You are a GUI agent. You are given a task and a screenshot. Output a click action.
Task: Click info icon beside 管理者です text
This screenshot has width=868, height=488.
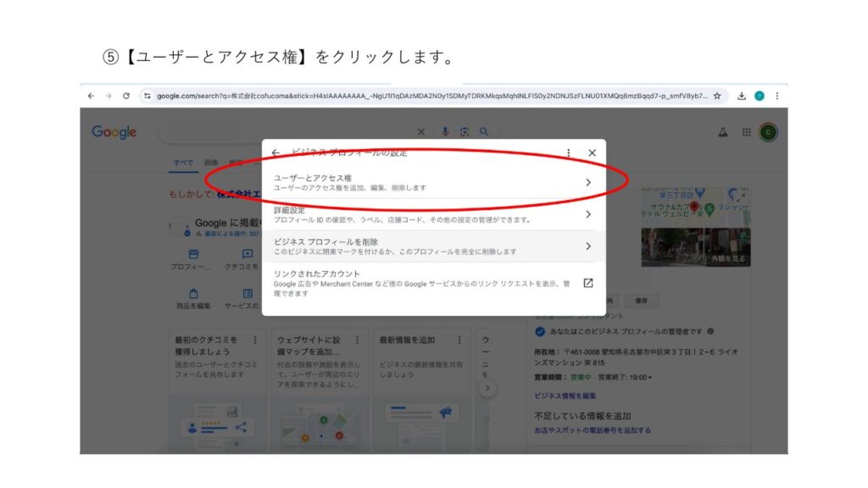coord(710,331)
